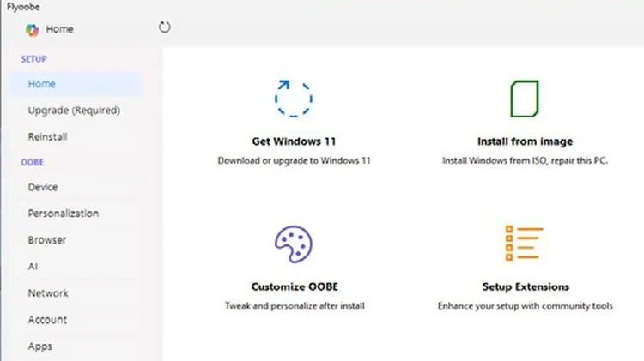Click the orange checklist Setup Extensions icon

coord(525,243)
